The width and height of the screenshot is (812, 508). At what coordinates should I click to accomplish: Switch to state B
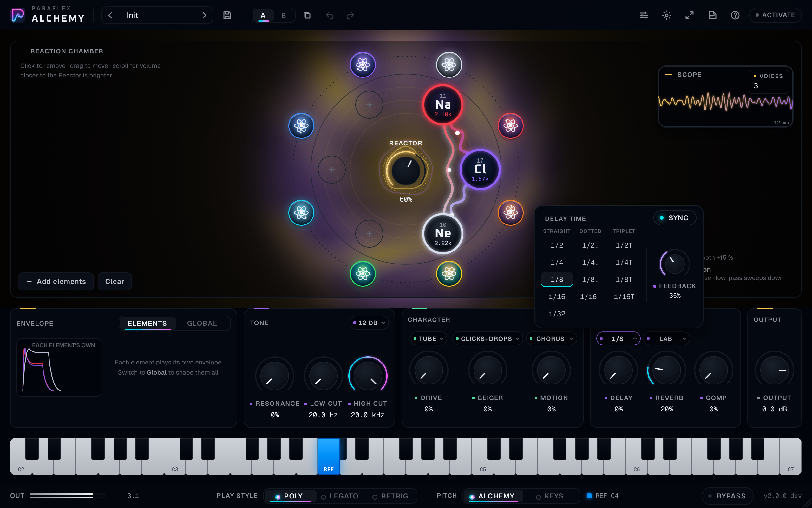click(x=284, y=15)
